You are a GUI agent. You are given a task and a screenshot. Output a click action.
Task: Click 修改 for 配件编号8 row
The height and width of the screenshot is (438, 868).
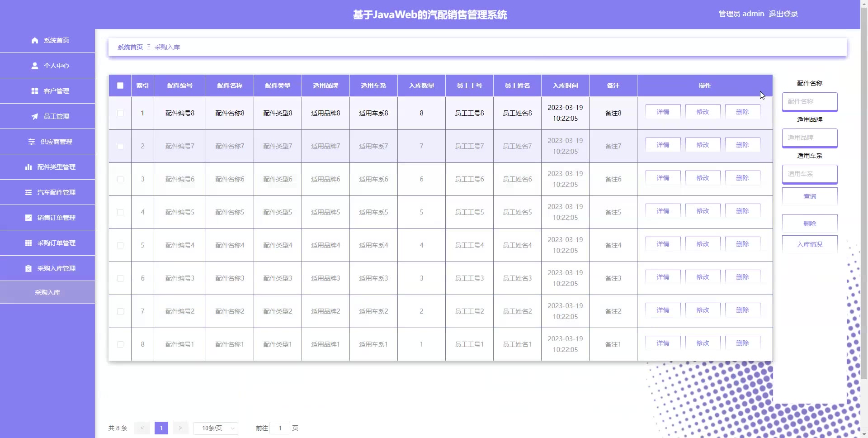point(703,112)
